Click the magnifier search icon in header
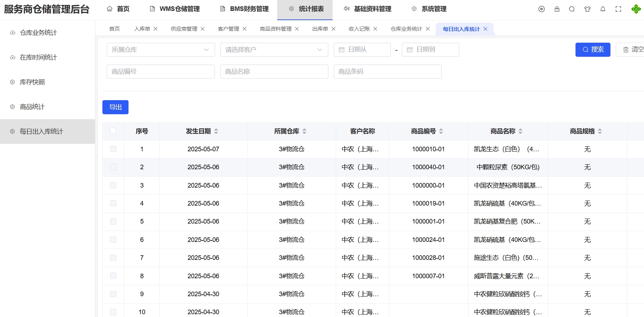 tap(572, 9)
